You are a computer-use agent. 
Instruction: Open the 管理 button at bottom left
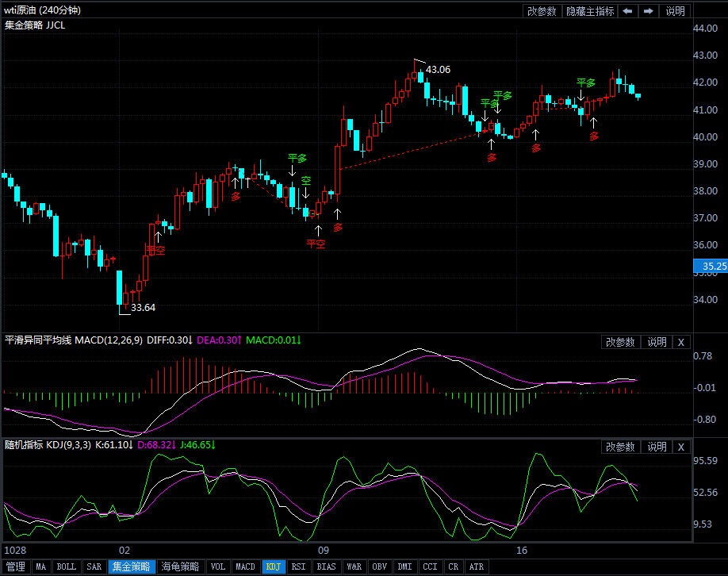15,566
